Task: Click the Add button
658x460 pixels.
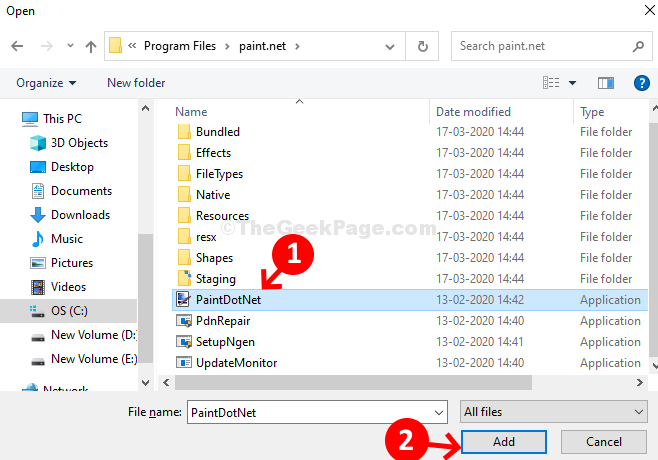Action: 504,442
